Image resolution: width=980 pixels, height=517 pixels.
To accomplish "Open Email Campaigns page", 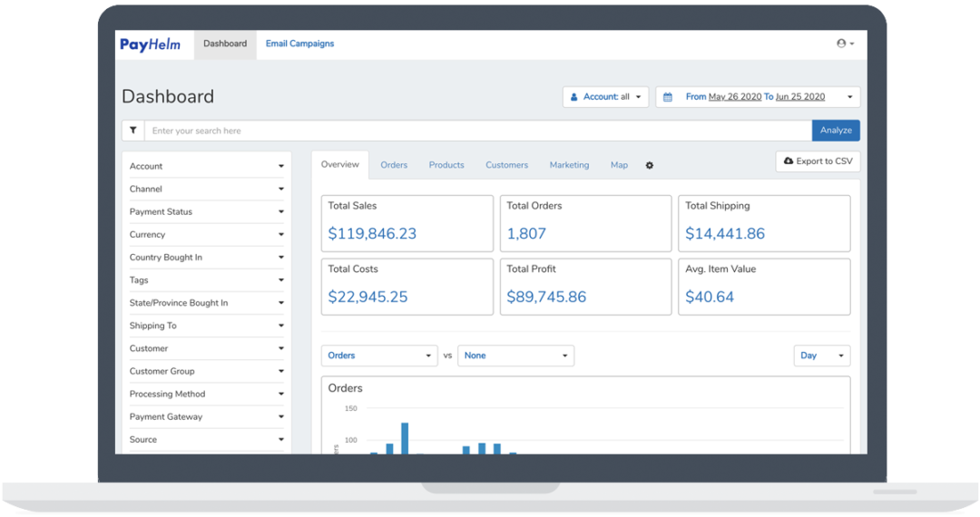I will (300, 44).
